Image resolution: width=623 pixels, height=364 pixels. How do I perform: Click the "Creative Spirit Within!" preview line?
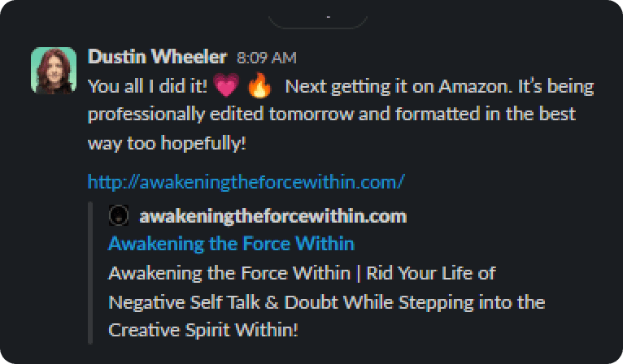point(203,330)
